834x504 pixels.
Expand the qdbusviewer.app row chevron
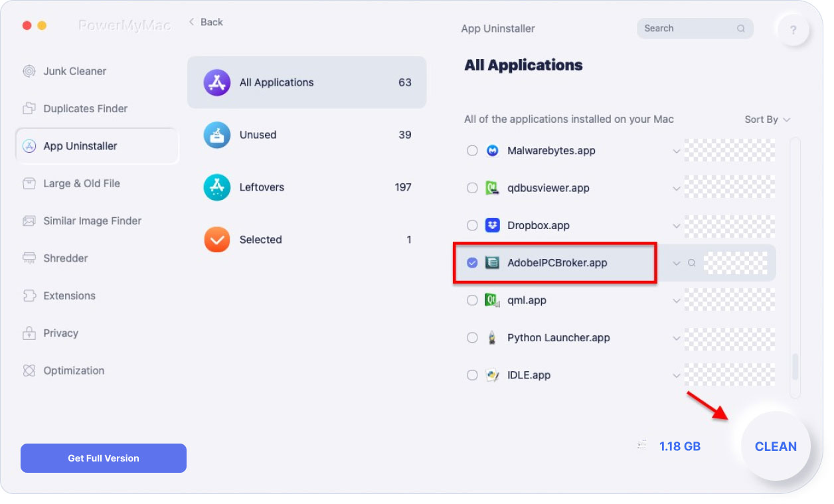[676, 189]
